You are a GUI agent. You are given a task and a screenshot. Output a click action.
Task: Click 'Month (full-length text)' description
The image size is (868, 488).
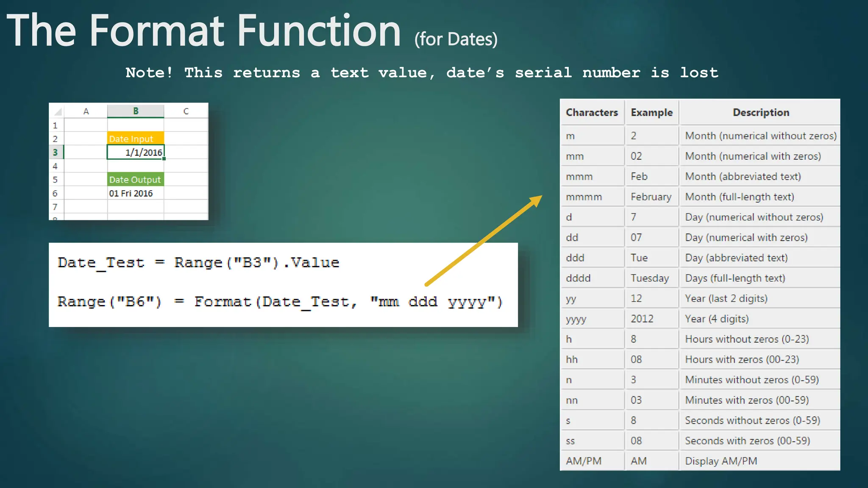761,197
